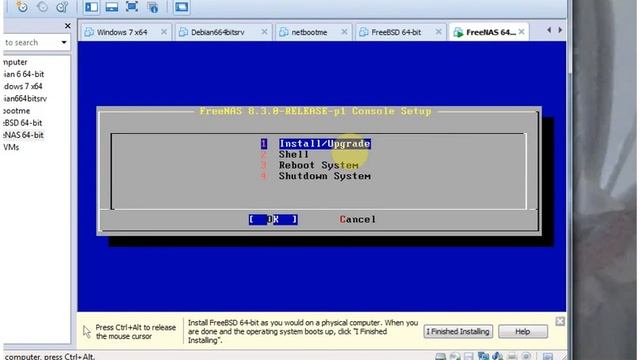Click the CD/DVD drive status icon
This screenshot has height=360, width=640.
click(455, 357)
